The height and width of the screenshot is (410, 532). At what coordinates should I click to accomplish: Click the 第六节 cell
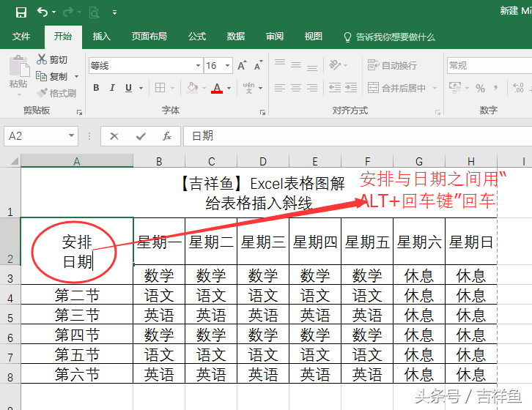tap(77, 373)
